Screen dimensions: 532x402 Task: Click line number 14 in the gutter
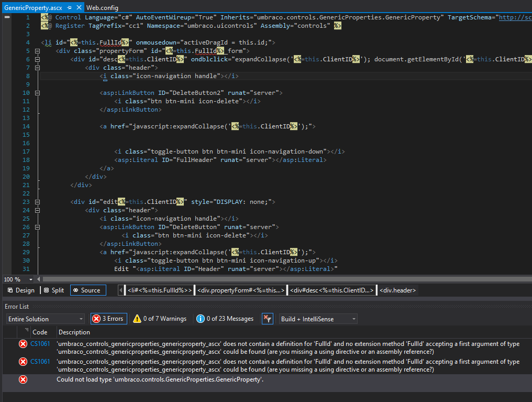pos(26,126)
